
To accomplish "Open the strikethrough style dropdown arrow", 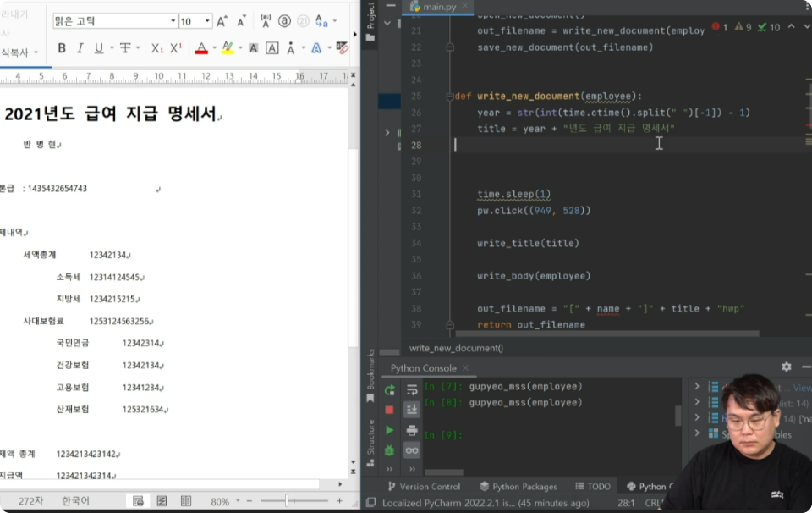I will click(138, 48).
